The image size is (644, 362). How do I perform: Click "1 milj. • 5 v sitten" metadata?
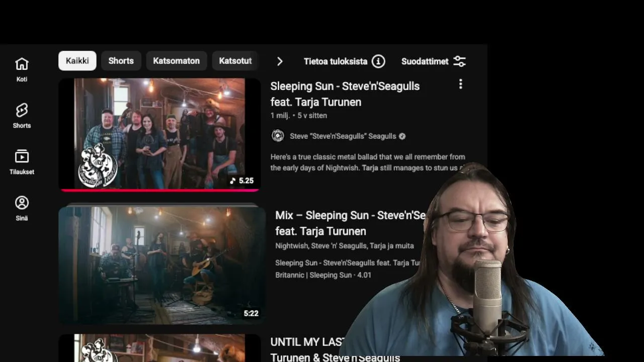point(299,116)
